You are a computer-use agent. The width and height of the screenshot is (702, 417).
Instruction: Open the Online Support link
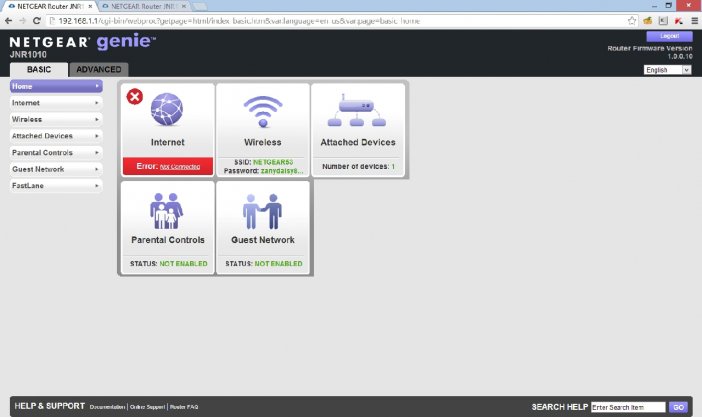coord(147,407)
